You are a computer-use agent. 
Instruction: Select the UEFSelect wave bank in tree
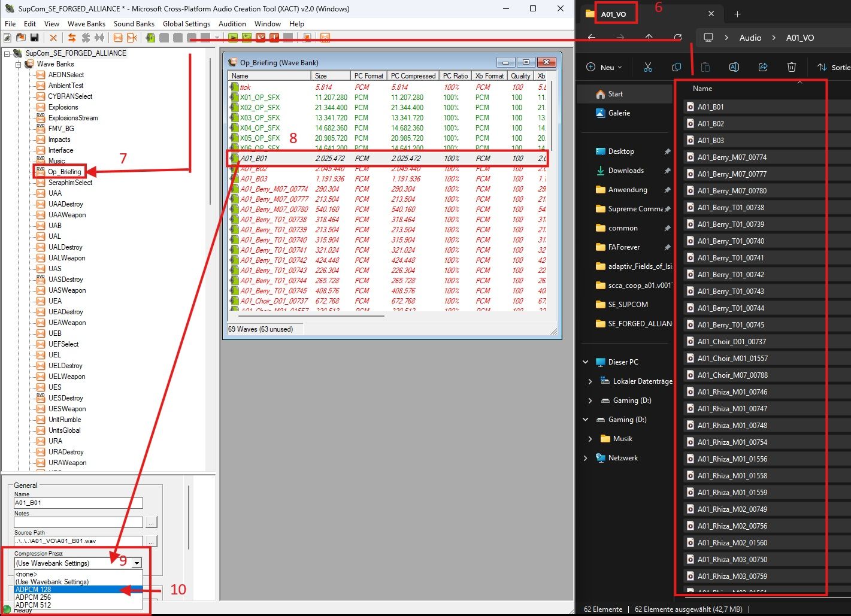pyautogui.click(x=63, y=344)
